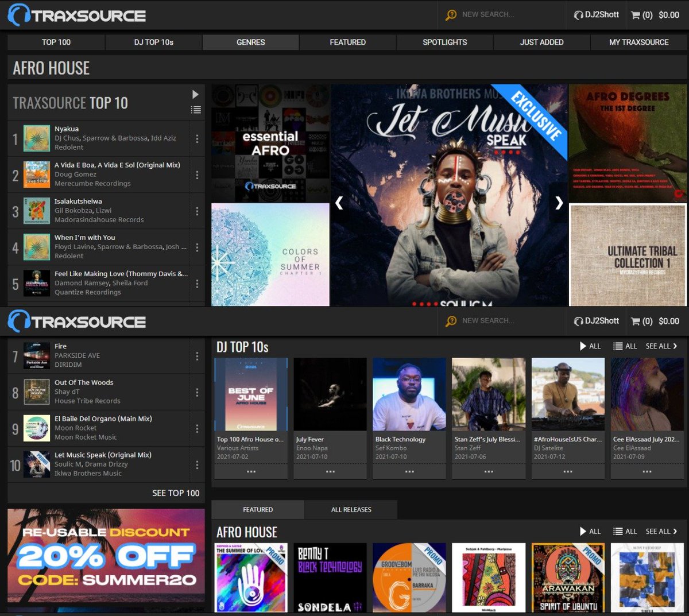The image size is (689, 616).
Task: Open options menu for El Baile Del Organo
Action: pyautogui.click(x=197, y=428)
